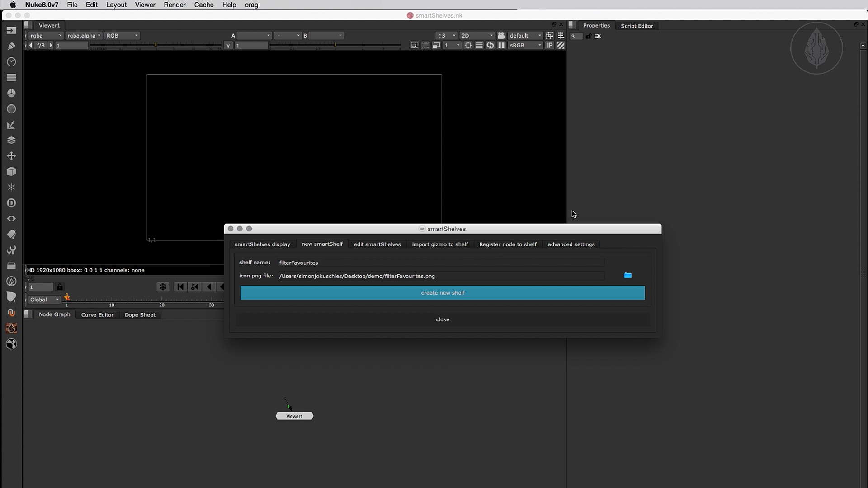The image size is (868, 488).
Task: Open the Render menu in the menu bar
Action: (175, 5)
